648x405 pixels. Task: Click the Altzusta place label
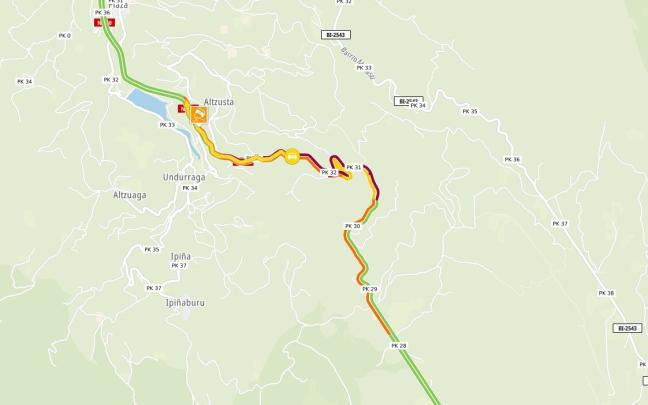tap(219, 102)
